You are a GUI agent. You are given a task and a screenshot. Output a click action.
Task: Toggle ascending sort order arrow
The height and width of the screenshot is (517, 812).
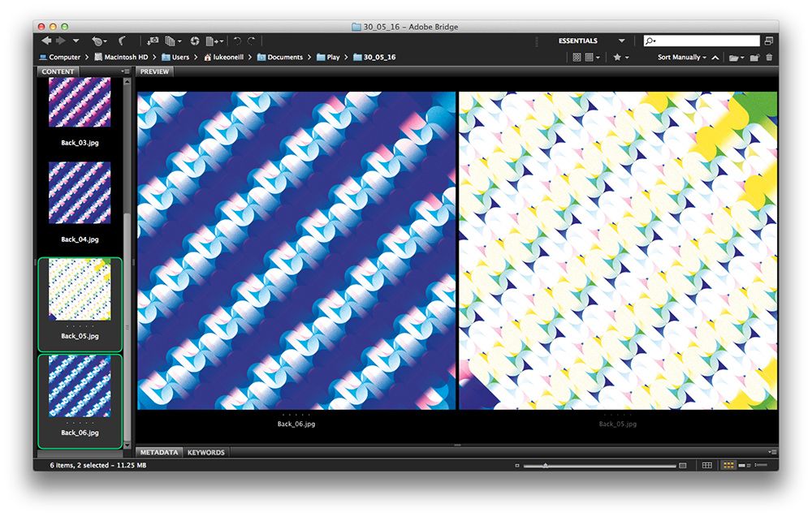[x=715, y=57]
